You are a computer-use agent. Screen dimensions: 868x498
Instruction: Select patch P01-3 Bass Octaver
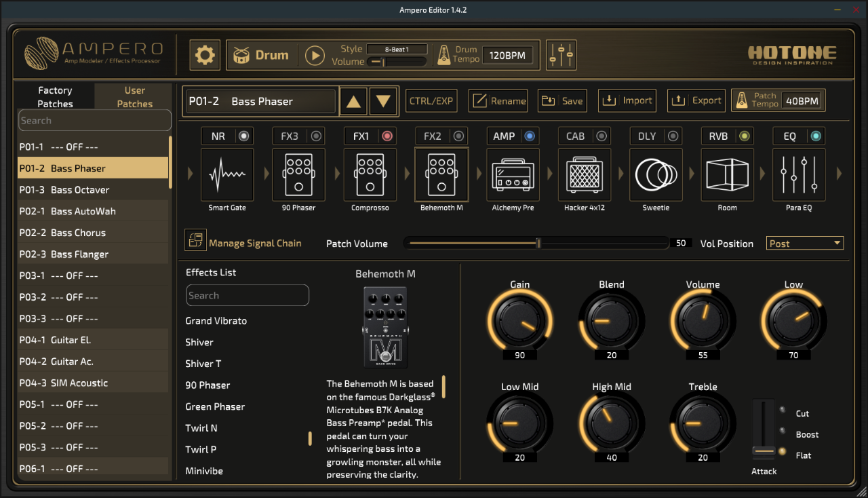[93, 190]
